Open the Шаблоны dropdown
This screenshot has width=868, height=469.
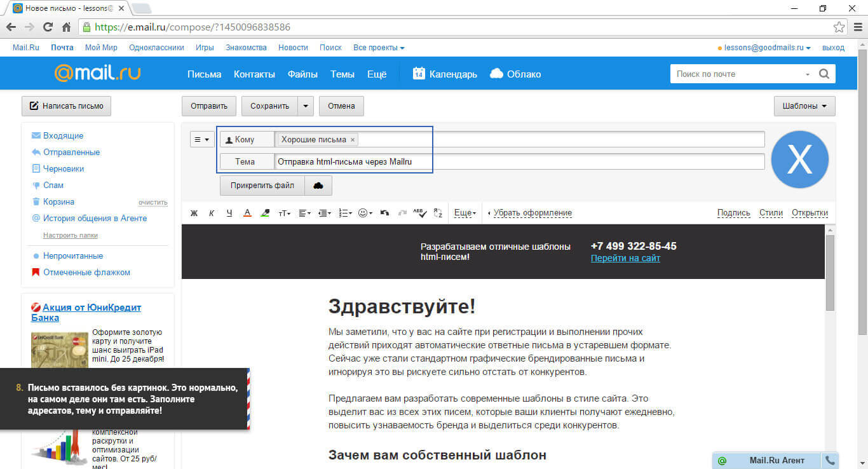coord(804,106)
